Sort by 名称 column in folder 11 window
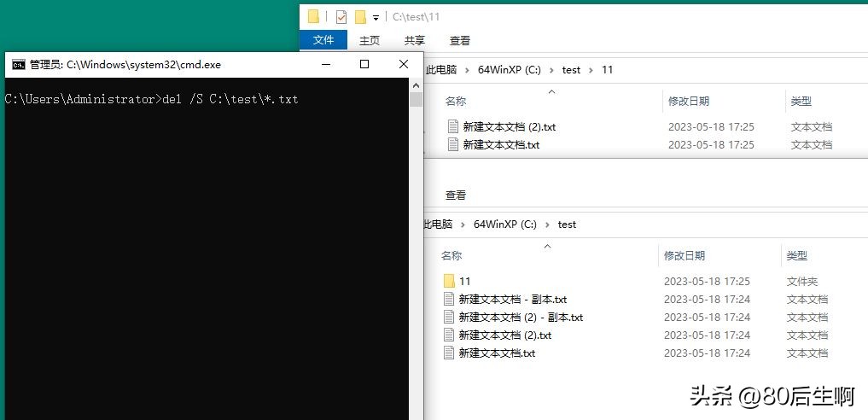The height and width of the screenshot is (420, 868). pyautogui.click(x=456, y=102)
